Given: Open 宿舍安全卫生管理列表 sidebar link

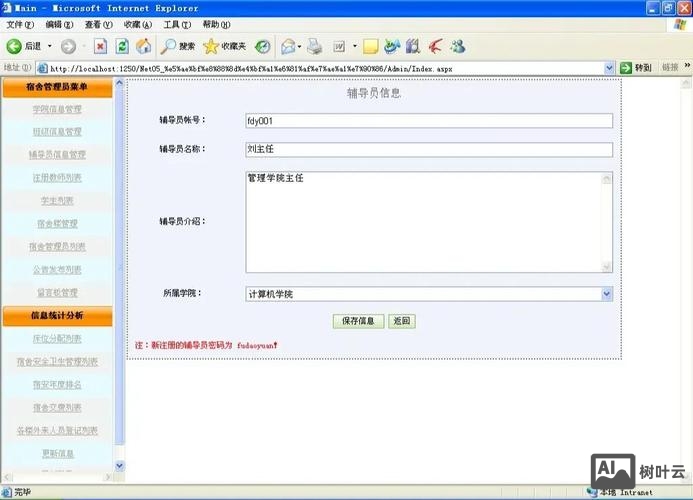Looking at the screenshot, I should [x=57, y=362].
